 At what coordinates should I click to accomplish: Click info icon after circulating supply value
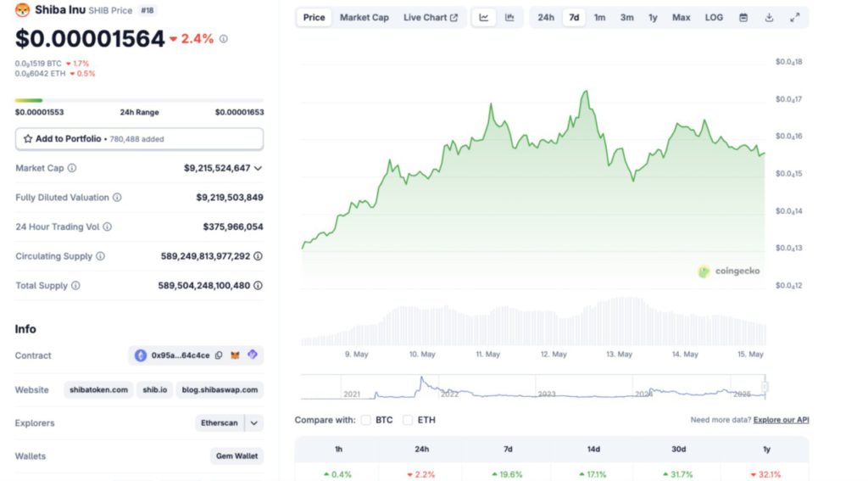(x=258, y=256)
